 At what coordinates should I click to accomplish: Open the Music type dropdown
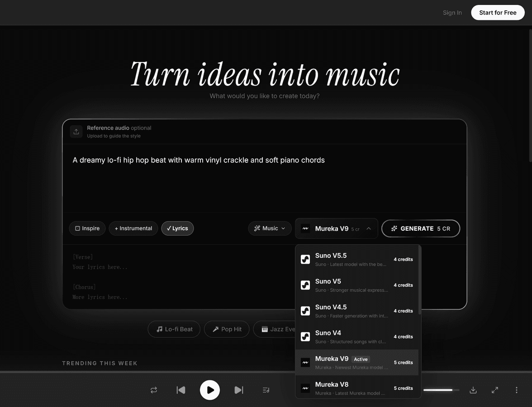(270, 228)
